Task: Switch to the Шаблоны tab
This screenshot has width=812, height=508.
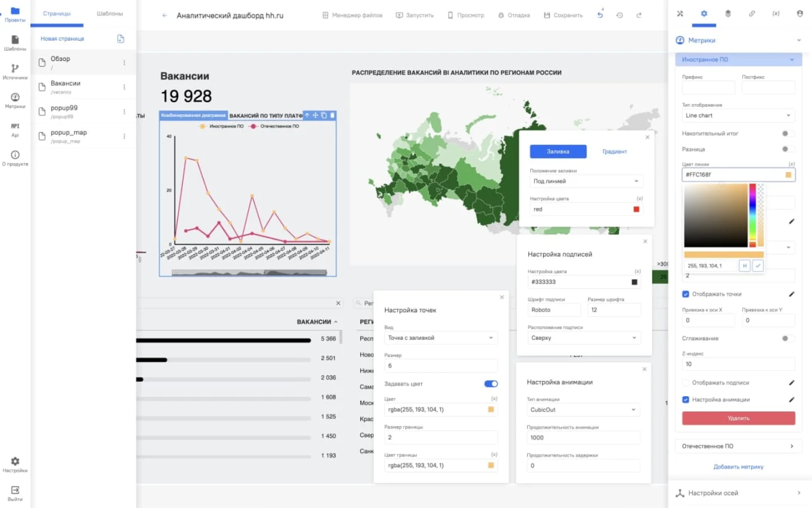Action: (x=109, y=14)
